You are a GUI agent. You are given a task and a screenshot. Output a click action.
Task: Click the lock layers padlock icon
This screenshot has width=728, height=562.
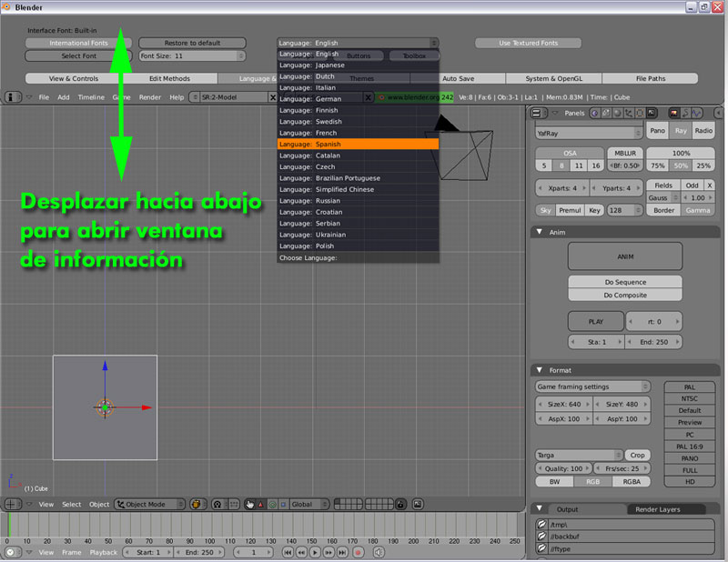[x=400, y=504]
